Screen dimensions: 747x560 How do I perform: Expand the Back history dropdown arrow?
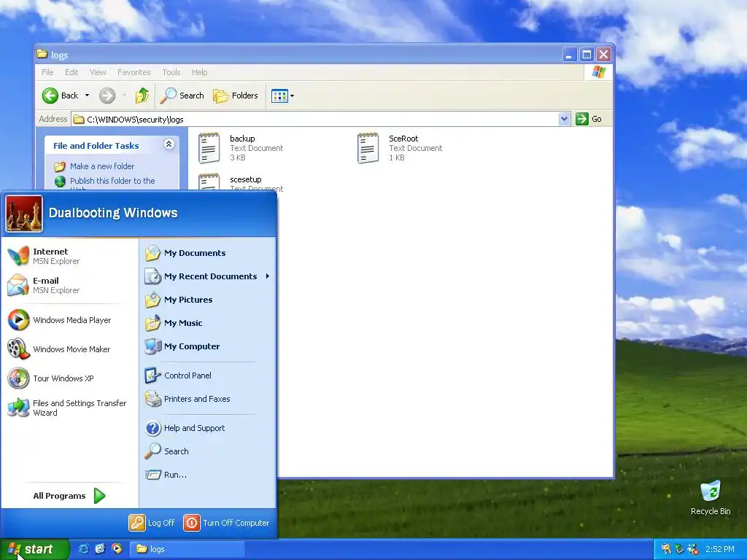pos(88,96)
